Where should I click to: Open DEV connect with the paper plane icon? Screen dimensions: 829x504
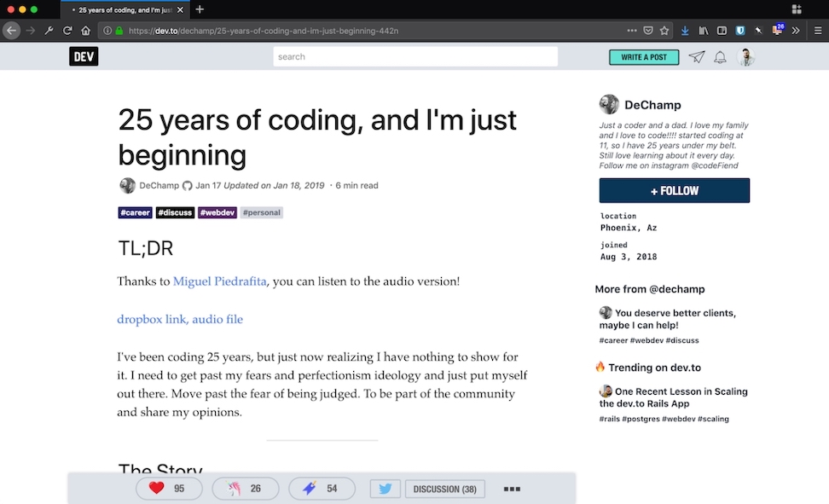click(696, 56)
